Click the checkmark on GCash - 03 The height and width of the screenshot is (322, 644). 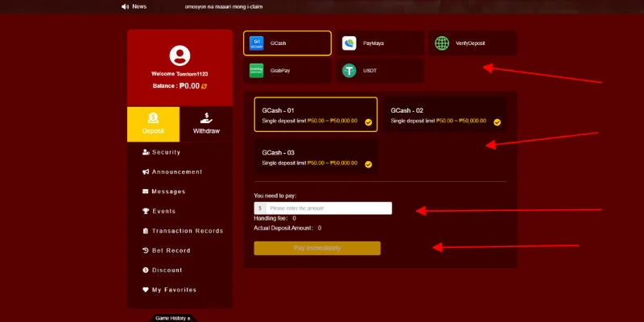click(369, 164)
